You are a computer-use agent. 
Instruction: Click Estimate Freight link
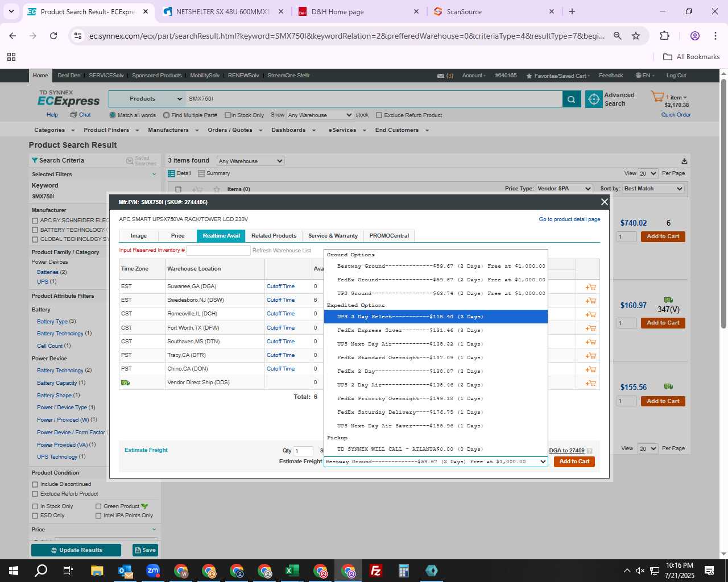(146, 450)
